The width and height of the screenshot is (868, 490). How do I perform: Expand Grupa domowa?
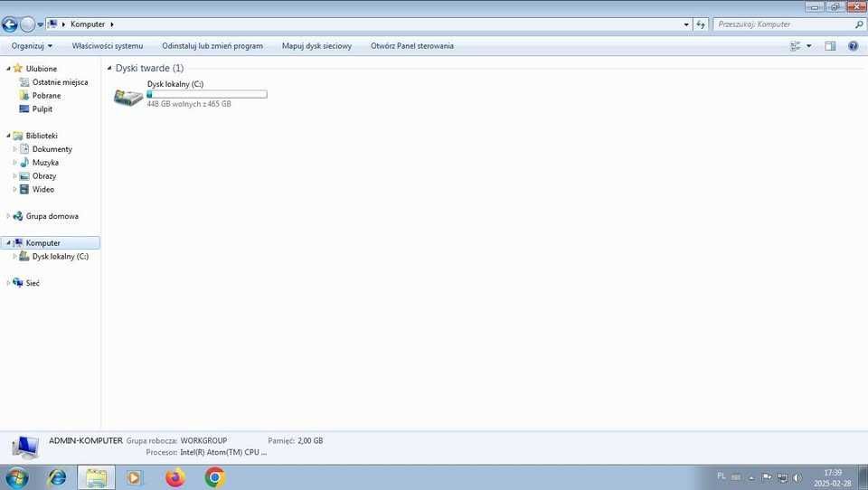[8, 216]
